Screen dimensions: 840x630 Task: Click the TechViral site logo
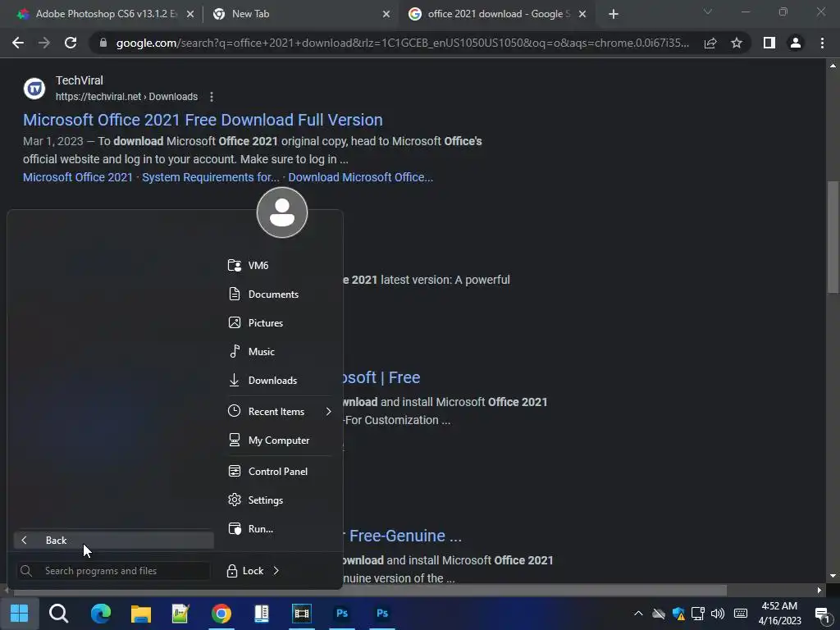pos(34,89)
